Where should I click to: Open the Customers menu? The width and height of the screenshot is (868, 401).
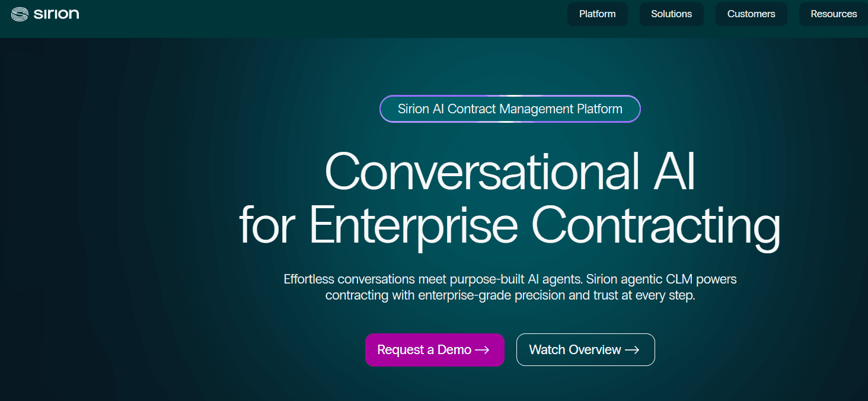point(751,14)
